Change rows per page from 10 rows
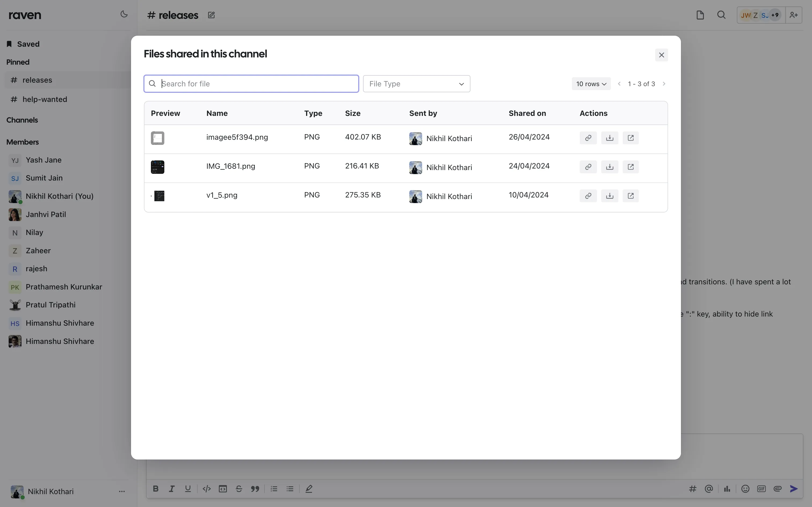 click(x=591, y=83)
